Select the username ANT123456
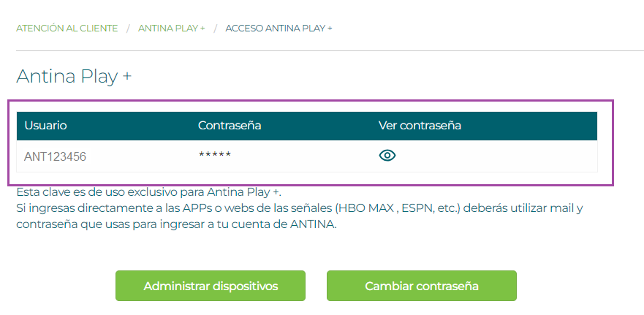 pyautogui.click(x=55, y=156)
